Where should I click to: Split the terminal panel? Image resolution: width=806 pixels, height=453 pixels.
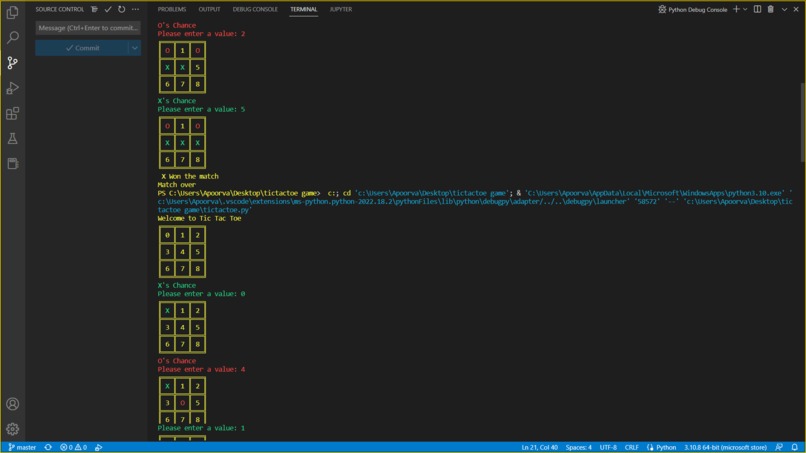coord(757,9)
